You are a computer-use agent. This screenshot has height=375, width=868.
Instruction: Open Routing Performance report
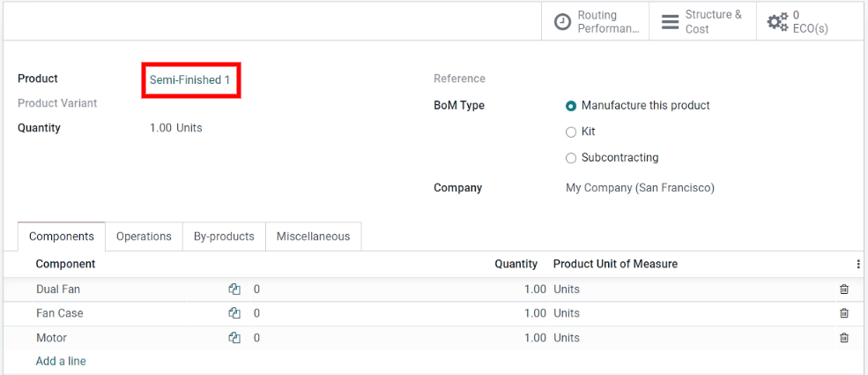point(596,22)
